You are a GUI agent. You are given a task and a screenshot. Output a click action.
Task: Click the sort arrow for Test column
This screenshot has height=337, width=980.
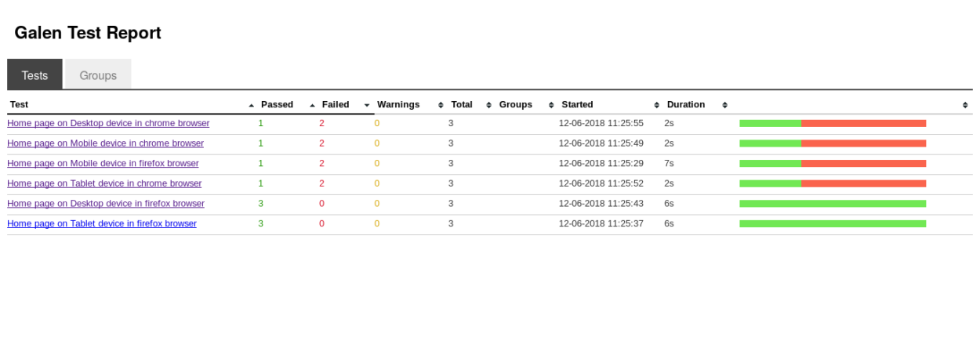point(251,105)
